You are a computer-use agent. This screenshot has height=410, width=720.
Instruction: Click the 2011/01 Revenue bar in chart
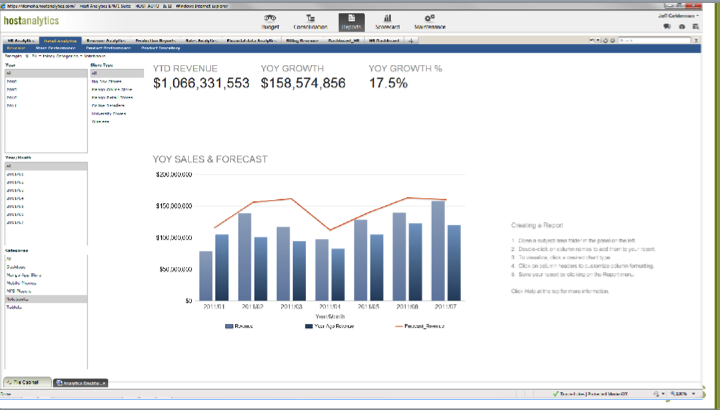pos(206,276)
